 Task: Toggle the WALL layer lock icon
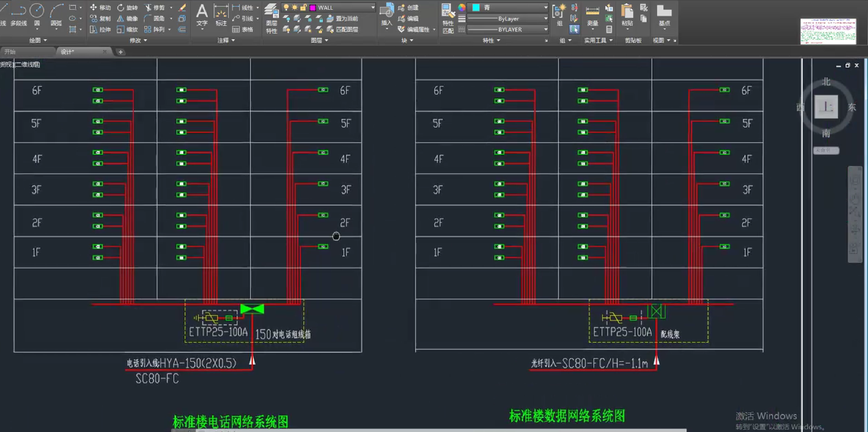[303, 7]
